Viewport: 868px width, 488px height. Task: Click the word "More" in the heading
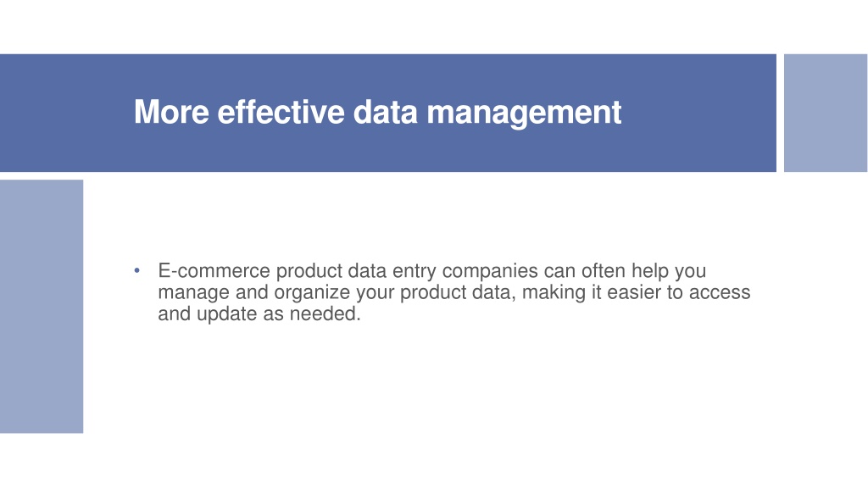coord(171,113)
